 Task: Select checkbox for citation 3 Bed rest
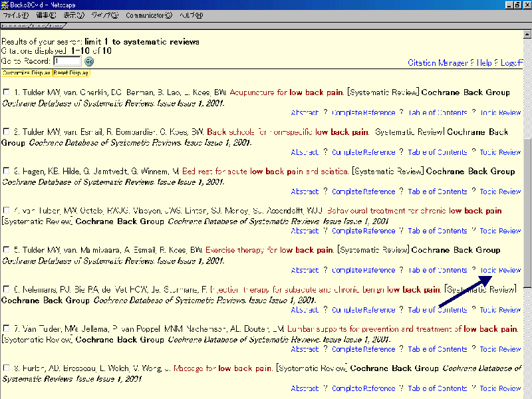click(x=6, y=172)
